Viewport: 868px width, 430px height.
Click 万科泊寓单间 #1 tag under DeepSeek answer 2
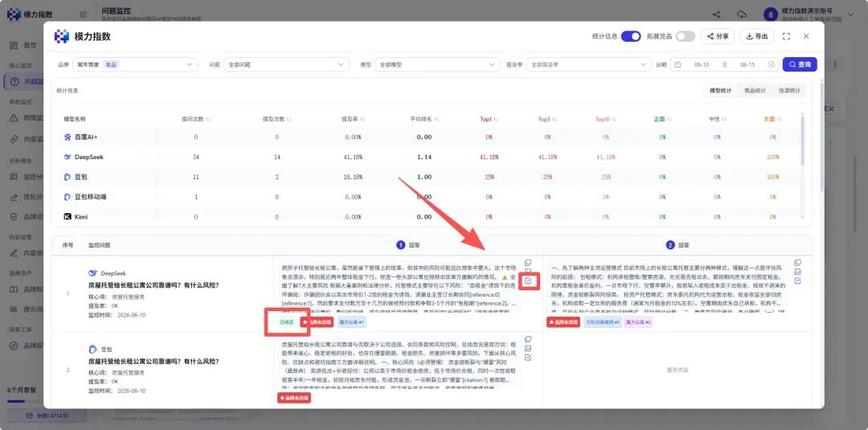coord(602,322)
